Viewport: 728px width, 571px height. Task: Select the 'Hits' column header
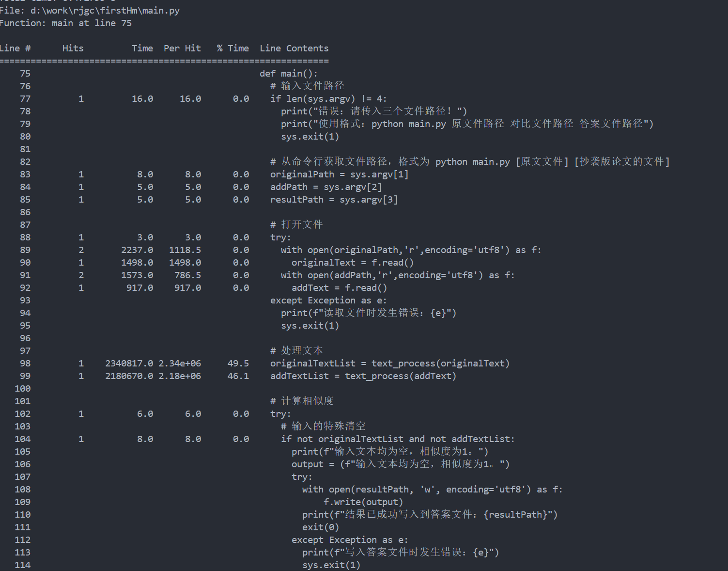tap(73, 48)
